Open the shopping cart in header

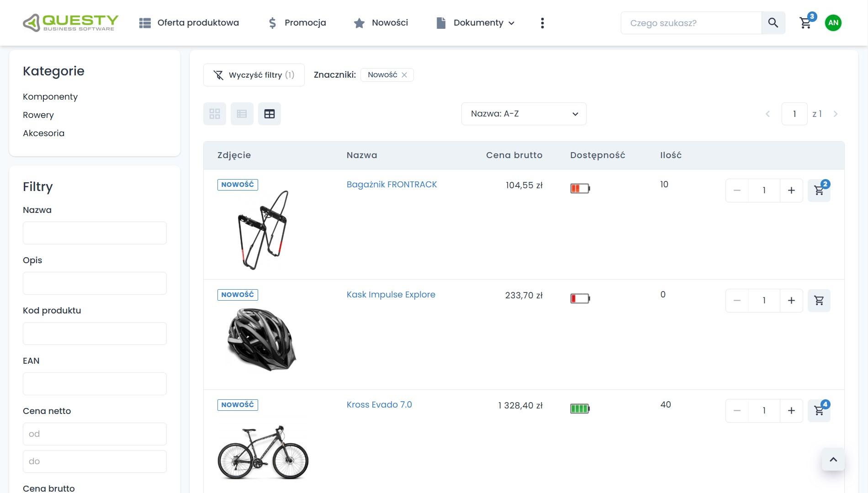(806, 22)
